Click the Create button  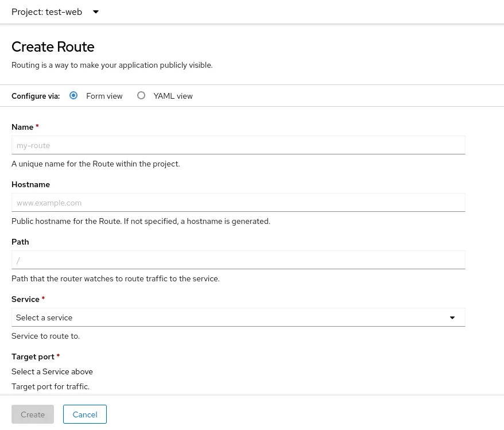33,414
